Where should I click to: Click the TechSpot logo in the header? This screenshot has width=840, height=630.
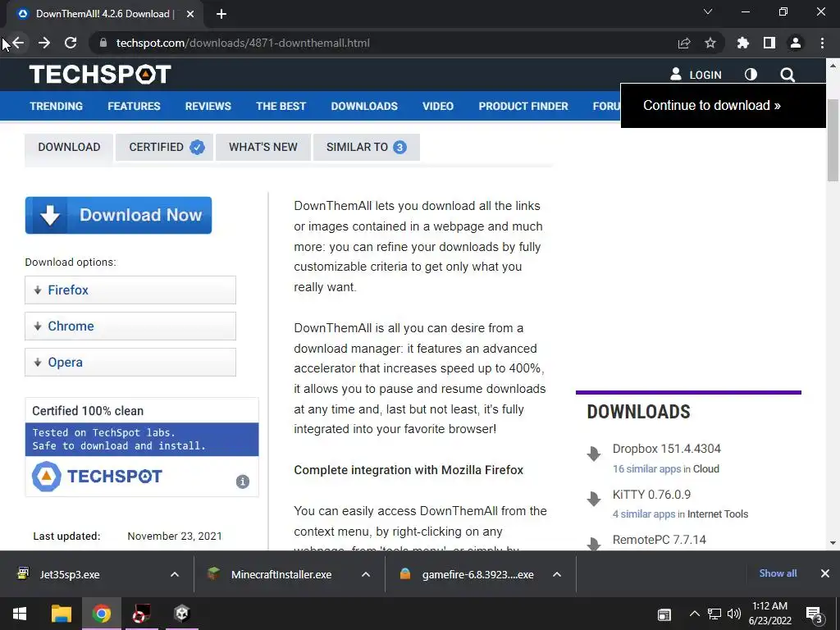pos(100,75)
